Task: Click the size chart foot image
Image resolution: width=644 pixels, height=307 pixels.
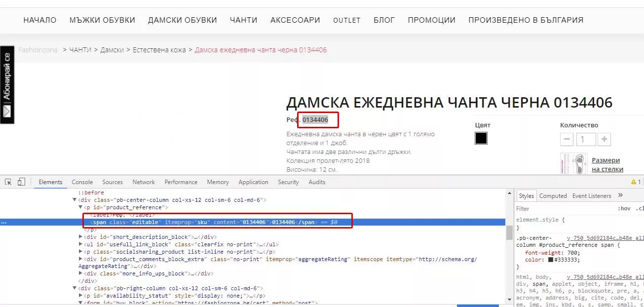Action: pos(573,163)
